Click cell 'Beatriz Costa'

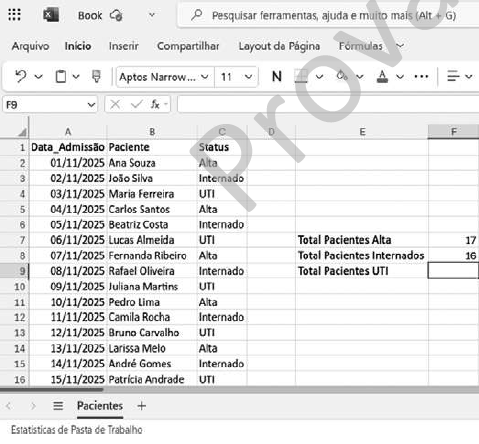coord(152,225)
